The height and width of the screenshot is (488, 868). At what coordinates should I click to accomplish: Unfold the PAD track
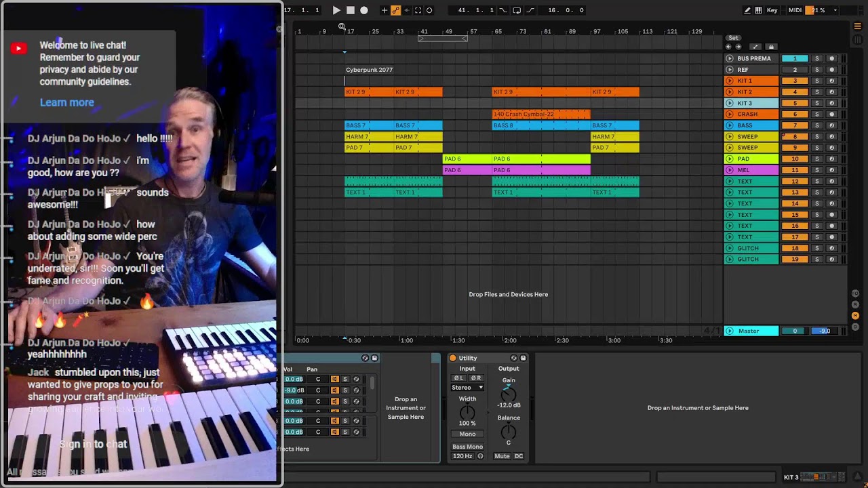pos(730,159)
